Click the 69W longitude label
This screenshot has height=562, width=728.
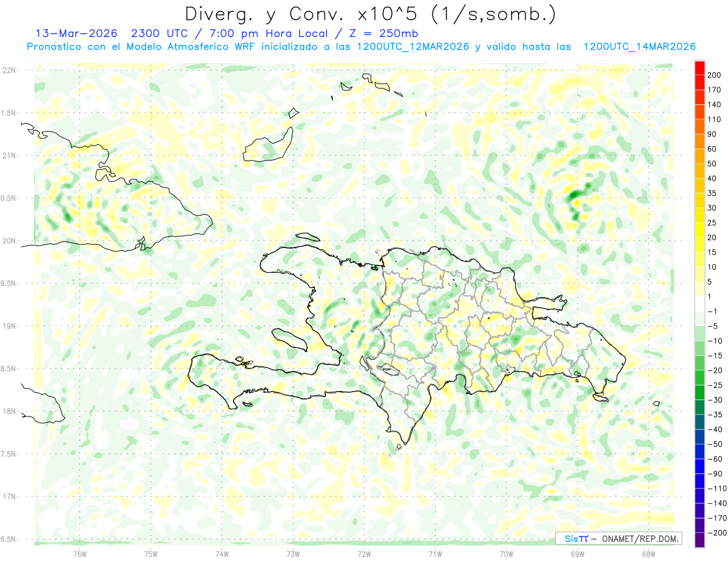577,554
